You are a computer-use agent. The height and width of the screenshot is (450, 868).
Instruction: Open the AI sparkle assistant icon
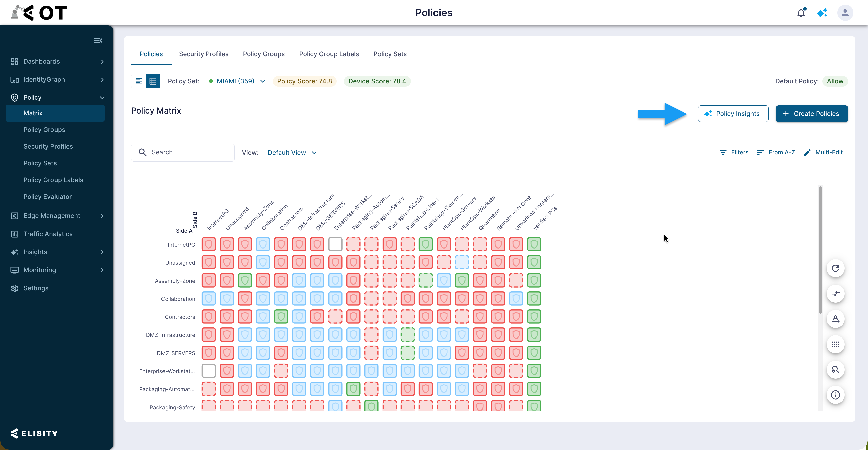click(x=822, y=13)
